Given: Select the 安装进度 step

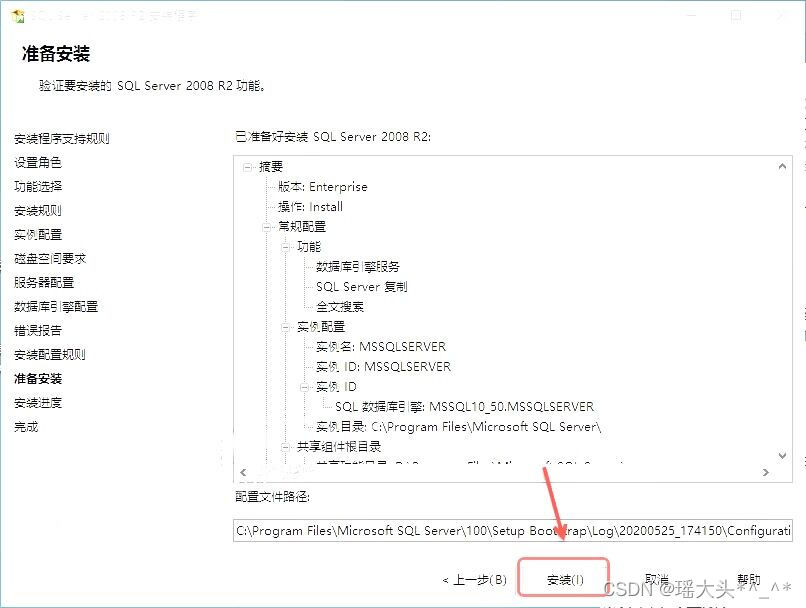Looking at the screenshot, I should coord(38,402).
